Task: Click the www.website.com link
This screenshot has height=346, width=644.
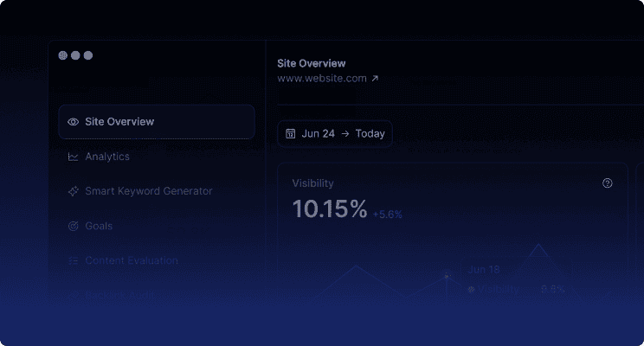Action: pos(320,79)
